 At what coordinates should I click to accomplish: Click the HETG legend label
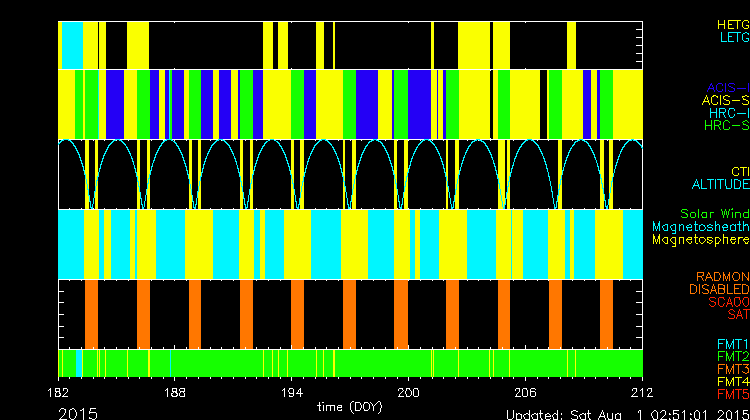pyautogui.click(x=732, y=24)
